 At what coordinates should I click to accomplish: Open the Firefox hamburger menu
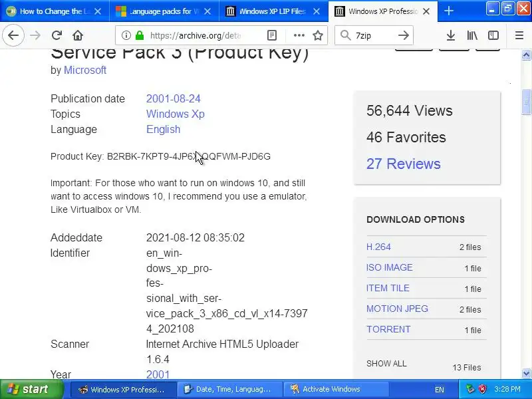pos(519,35)
